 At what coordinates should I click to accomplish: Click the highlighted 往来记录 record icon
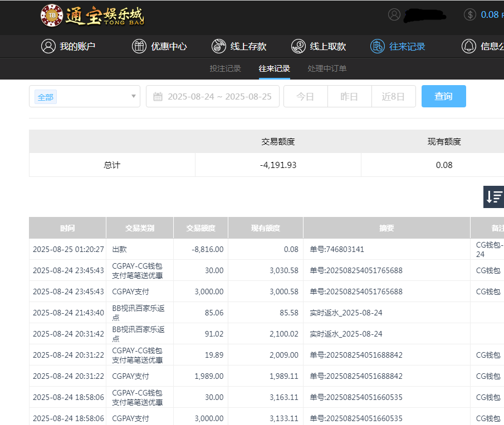(x=379, y=46)
